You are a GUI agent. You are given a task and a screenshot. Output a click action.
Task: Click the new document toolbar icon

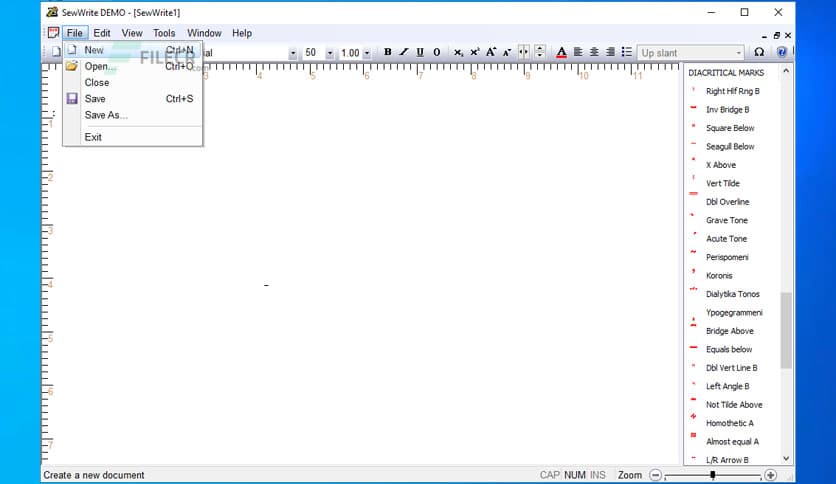55,52
